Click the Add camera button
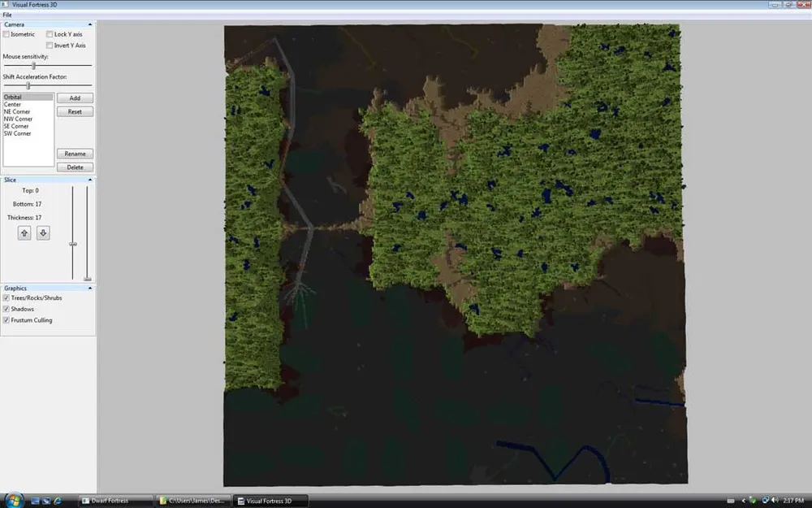812x508 pixels. pyautogui.click(x=75, y=98)
